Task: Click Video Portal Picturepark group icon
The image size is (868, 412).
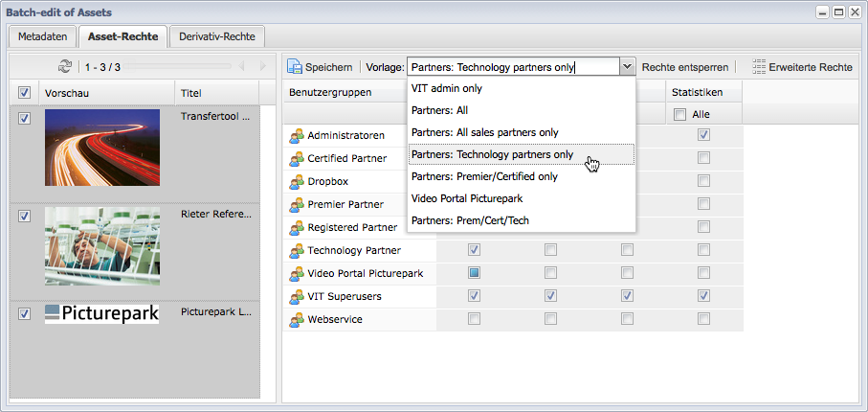Action: tap(297, 273)
